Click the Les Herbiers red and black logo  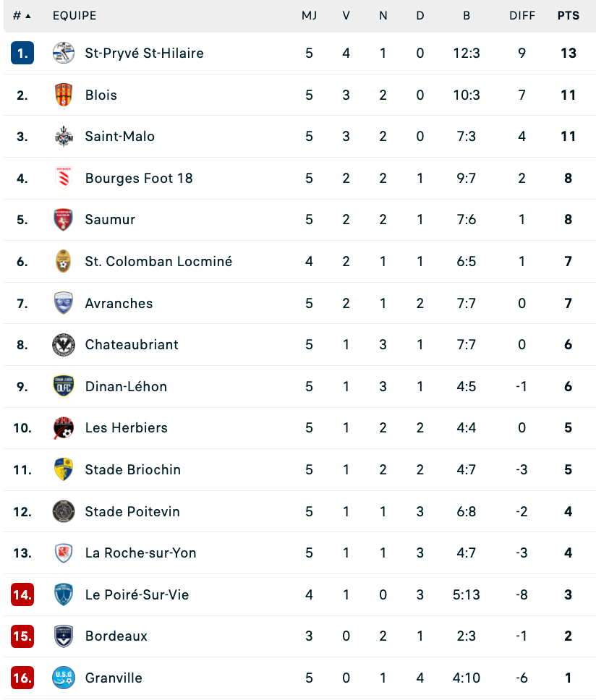[x=64, y=427]
